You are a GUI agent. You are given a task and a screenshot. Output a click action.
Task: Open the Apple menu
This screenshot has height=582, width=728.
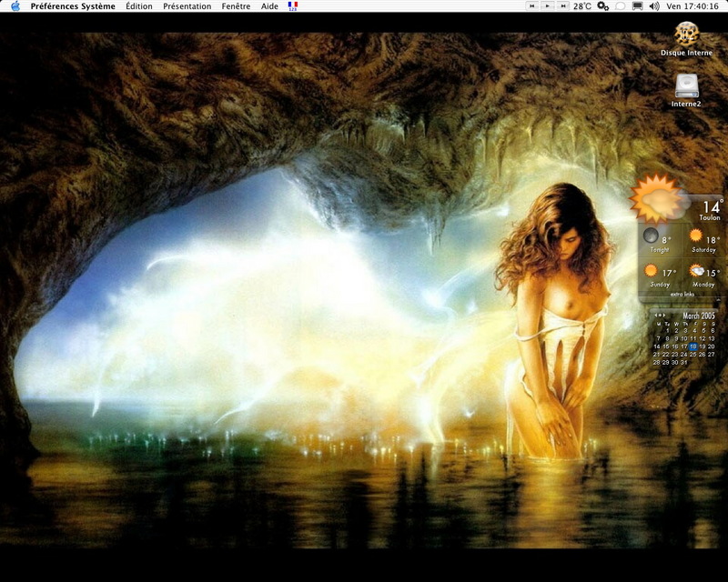tap(15, 6)
